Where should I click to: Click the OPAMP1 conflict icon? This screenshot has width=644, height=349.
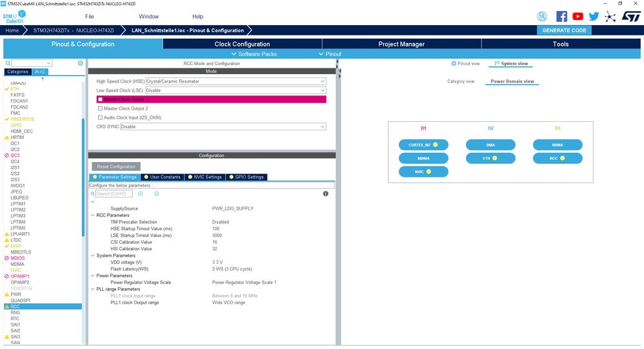(6, 276)
